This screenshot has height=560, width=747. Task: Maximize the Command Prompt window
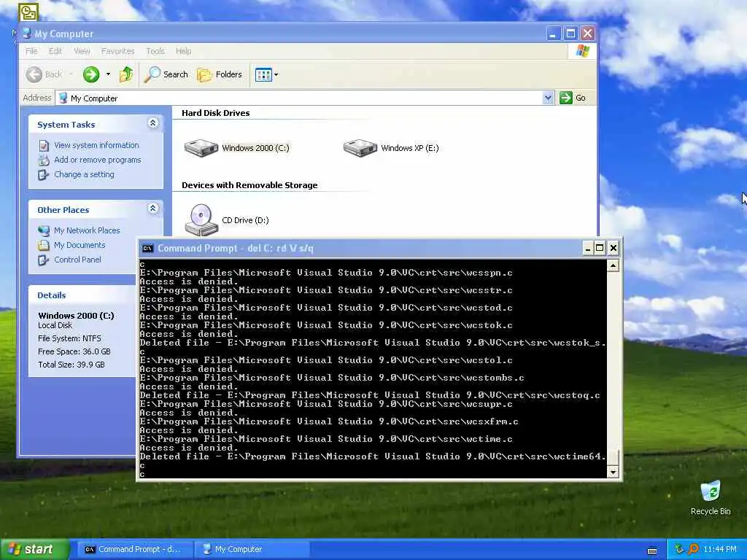600,248
